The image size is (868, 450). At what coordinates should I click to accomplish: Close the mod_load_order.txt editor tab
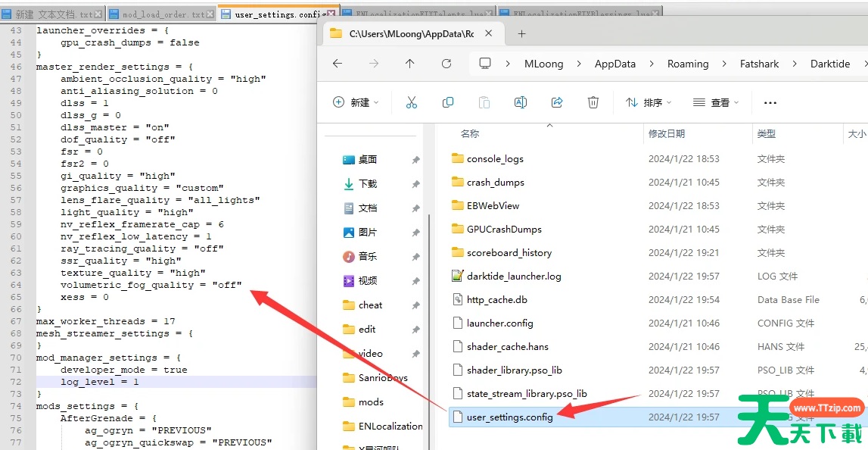(x=210, y=14)
